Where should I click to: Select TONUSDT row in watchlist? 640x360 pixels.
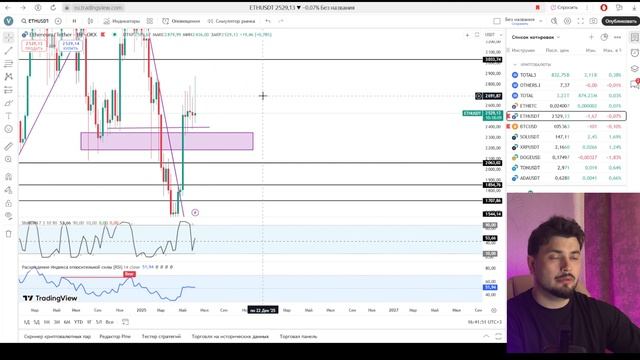click(566, 168)
